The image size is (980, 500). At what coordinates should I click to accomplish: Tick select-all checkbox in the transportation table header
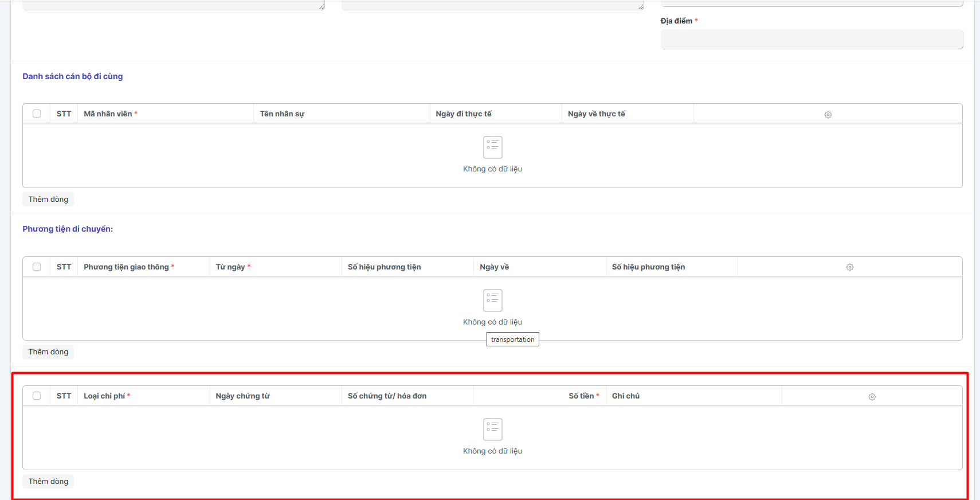pos(37,267)
